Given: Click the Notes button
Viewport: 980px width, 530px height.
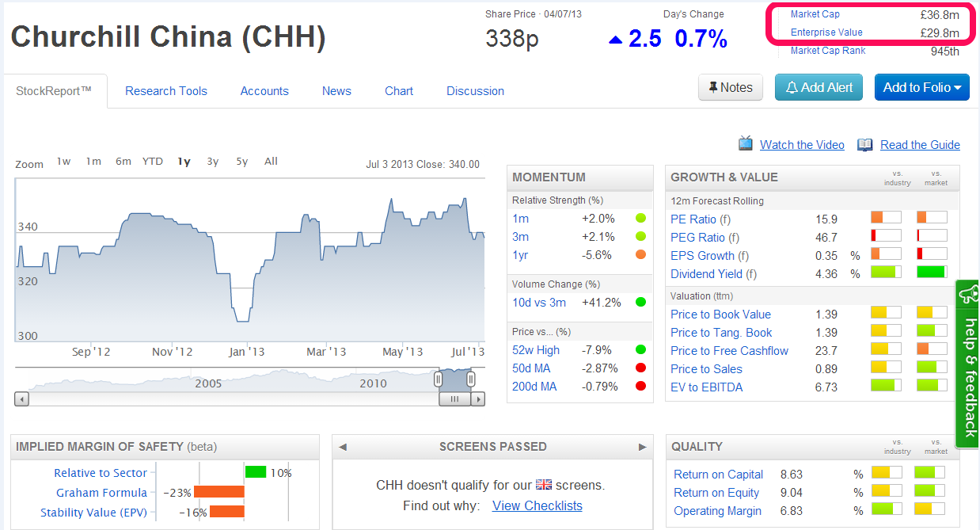Looking at the screenshot, I should pyautogui.click(x=731, y=87).
